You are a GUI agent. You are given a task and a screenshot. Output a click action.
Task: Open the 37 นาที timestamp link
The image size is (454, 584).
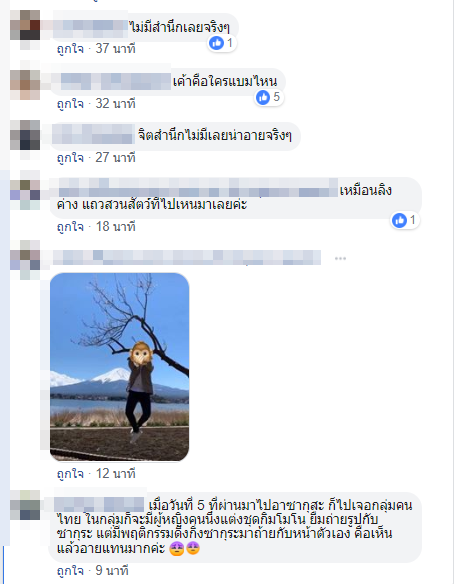115,48
